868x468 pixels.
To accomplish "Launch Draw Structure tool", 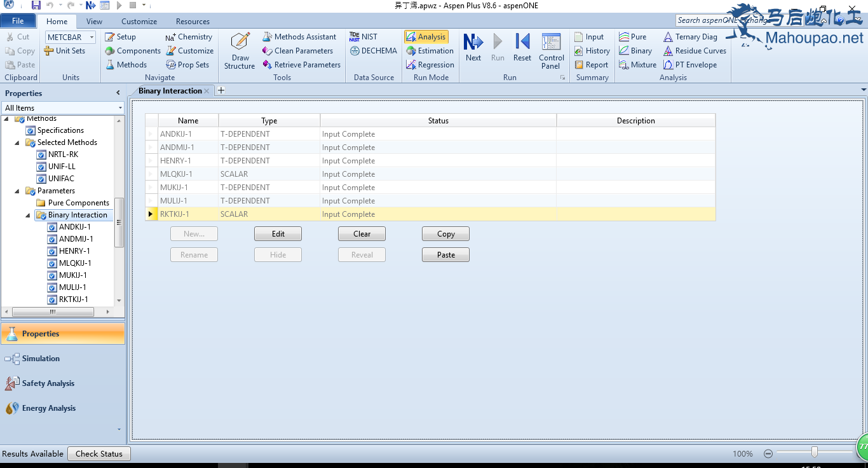I will click(240, 51).
